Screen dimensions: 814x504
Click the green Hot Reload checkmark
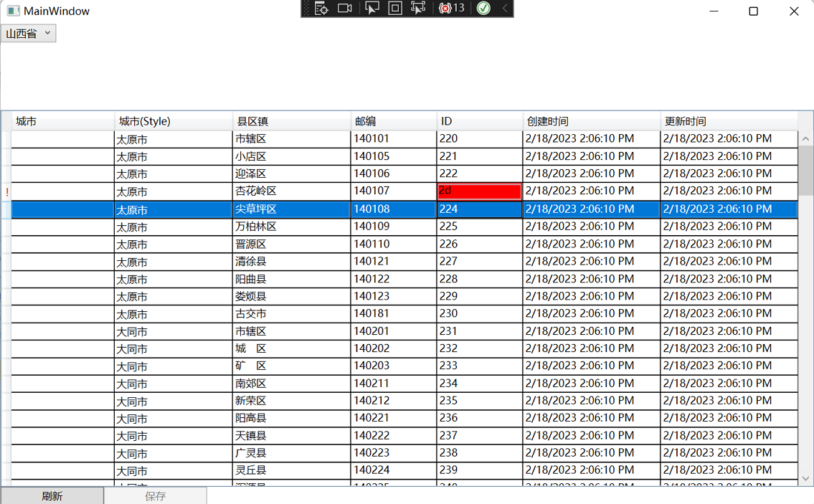[483, 9]
